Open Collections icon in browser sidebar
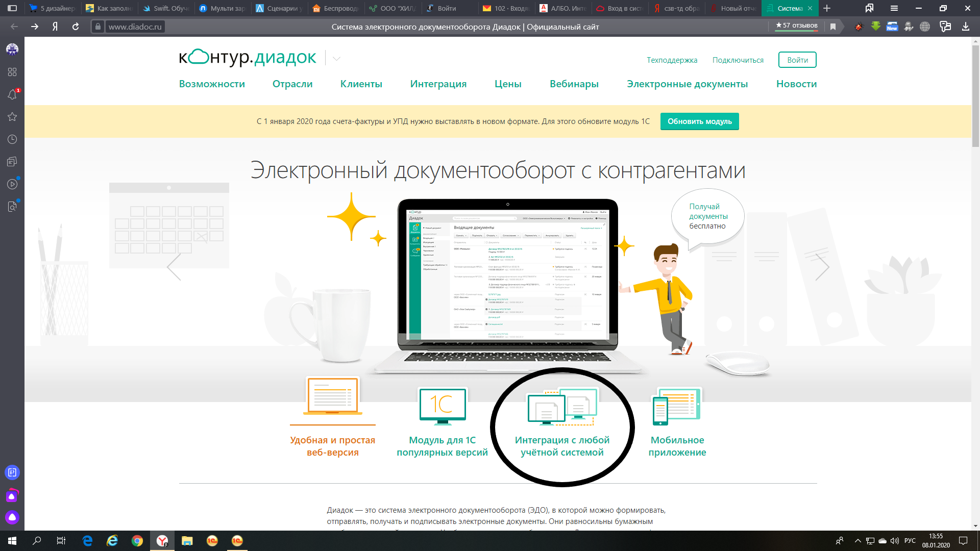 click(x=12, y=162)
